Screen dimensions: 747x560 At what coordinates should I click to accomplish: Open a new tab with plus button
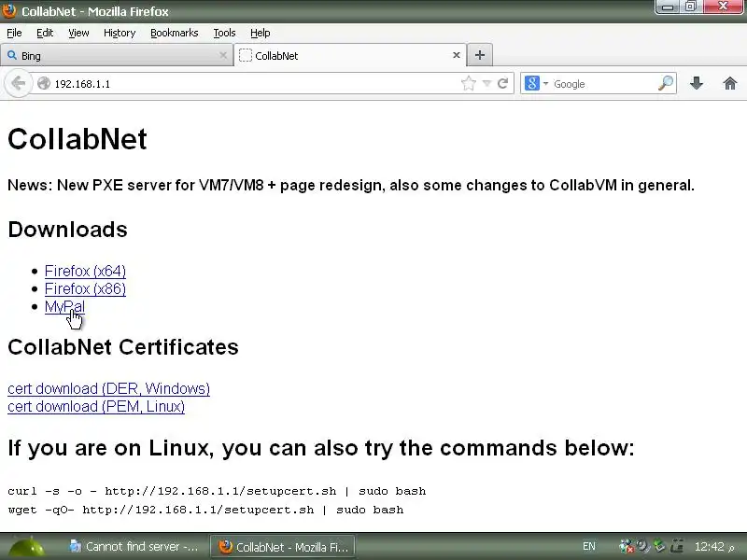[x=480, y=55]
